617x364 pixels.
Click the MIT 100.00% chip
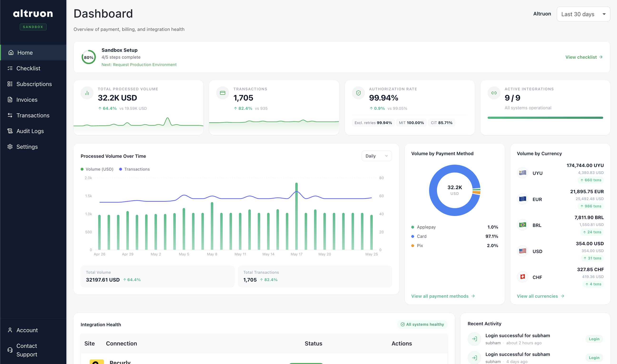pos(411,123)
